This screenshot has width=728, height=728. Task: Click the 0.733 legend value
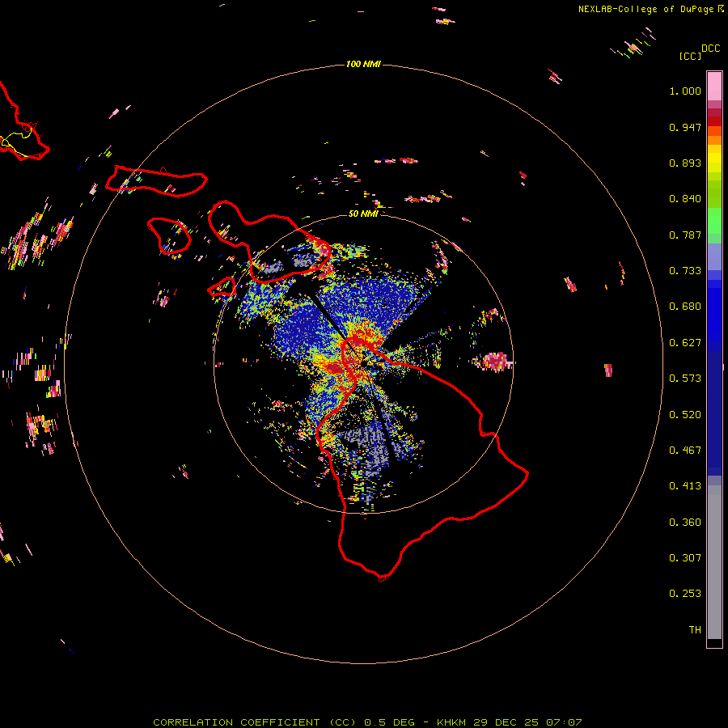(x=685, y=271)
